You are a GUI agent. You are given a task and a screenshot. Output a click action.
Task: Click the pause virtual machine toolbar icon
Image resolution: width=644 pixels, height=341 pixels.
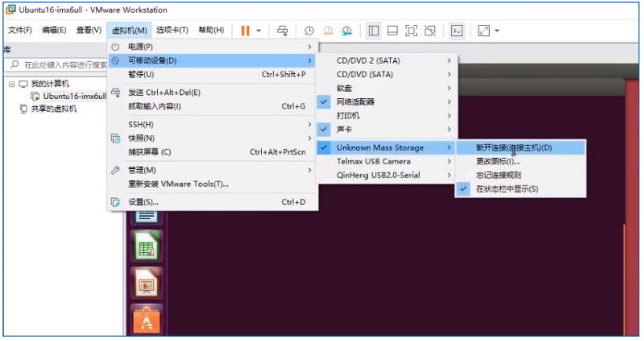click(x=245, y=31)
